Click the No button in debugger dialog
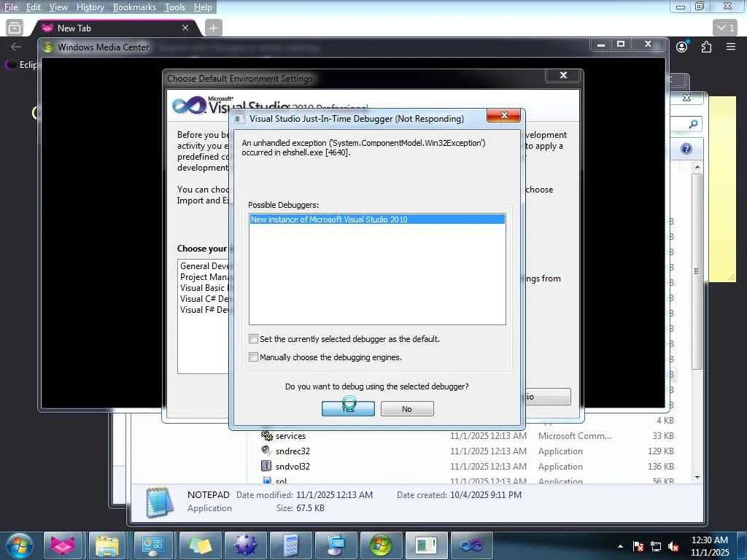Screen dimensions: 747x560 tap(407, 408)
